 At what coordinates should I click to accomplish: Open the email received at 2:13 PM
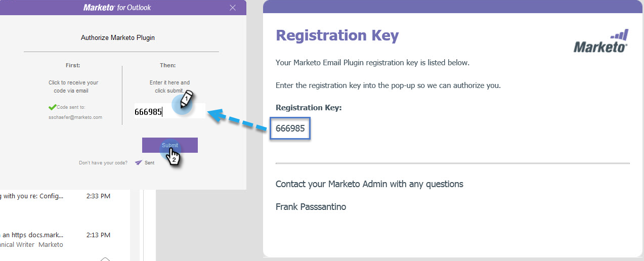pos(56,235)
